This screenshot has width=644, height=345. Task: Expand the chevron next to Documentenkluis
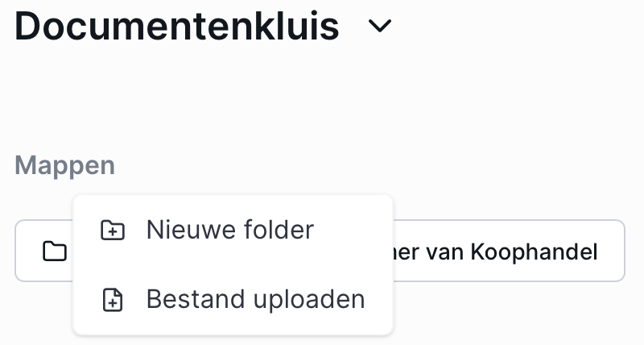[x=380, y=27]
